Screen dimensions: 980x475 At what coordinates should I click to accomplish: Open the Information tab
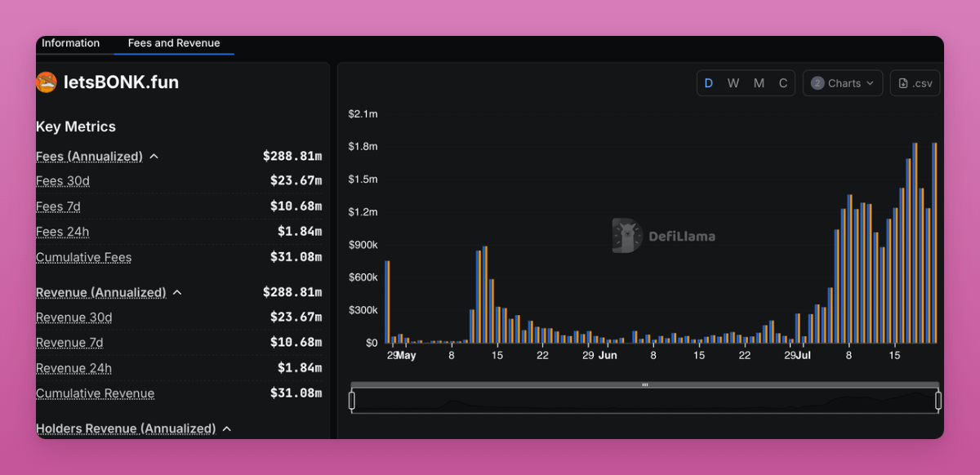tap(71, 43)
